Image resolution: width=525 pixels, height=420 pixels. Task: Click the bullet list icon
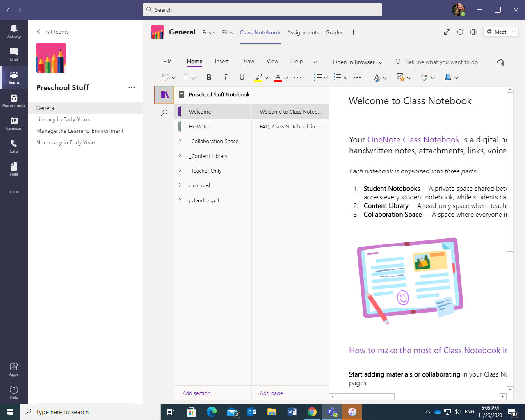pos(317,77)
